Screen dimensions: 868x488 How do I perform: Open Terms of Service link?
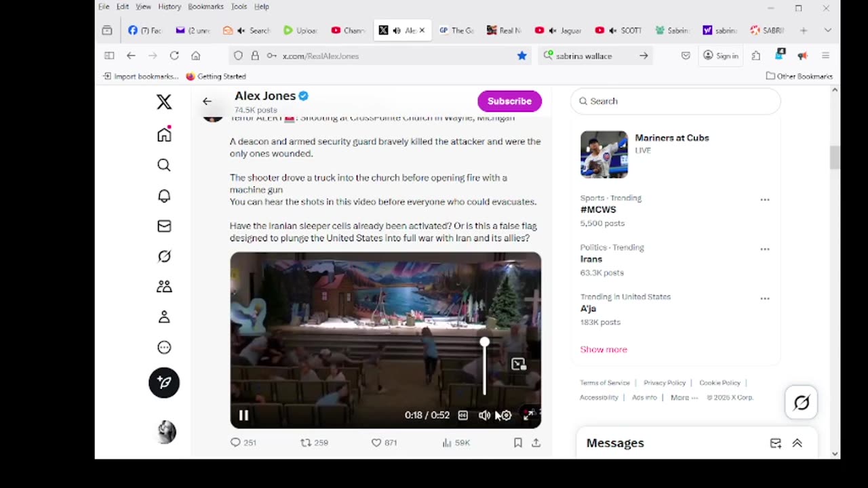tap(605, 383)
